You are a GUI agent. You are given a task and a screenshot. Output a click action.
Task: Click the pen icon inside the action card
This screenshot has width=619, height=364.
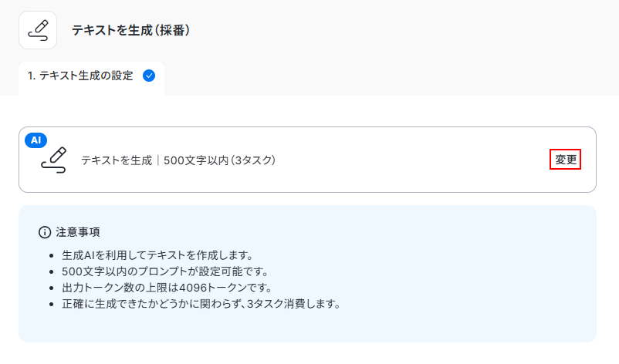53,160
